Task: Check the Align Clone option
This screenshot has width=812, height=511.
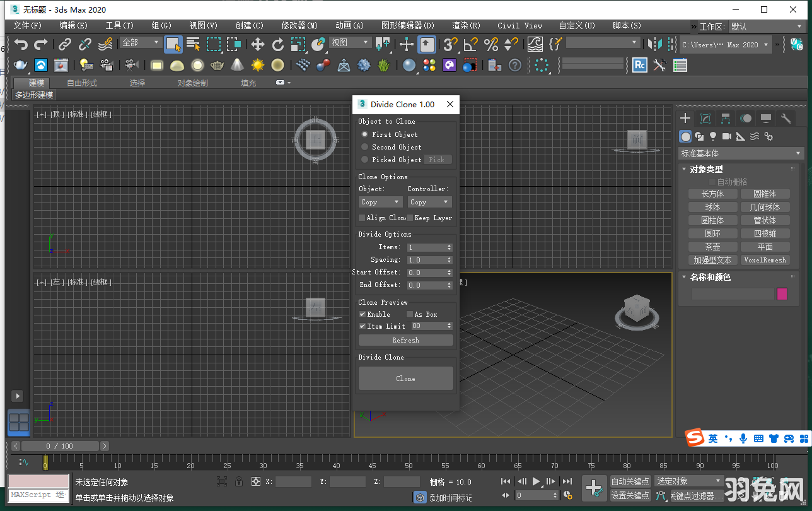Action: (x=362, y=218)
